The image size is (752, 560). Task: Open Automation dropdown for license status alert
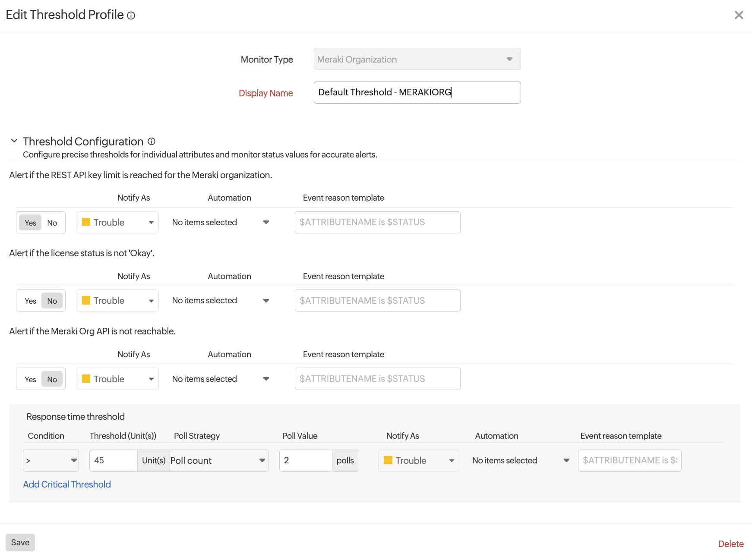(221, 301)
